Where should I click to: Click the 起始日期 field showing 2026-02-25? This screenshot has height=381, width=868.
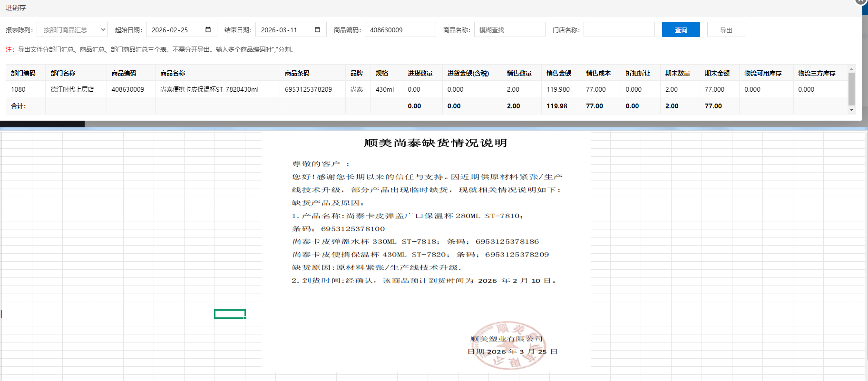click(176, 29)
